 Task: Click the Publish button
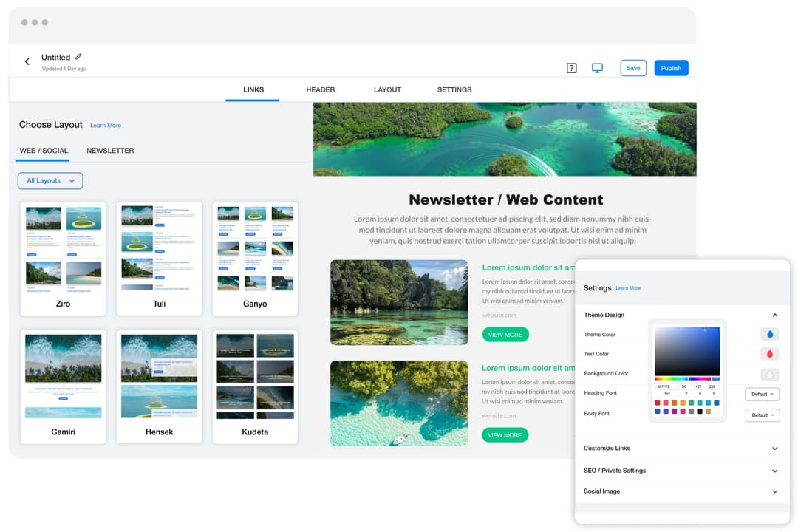[671, 67]
